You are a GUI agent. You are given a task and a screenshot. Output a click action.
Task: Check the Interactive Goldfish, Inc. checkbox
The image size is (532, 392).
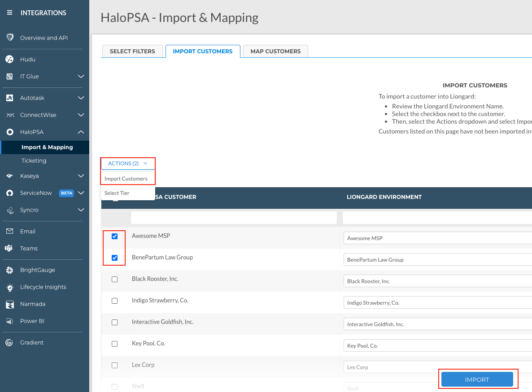coord(115,322)
